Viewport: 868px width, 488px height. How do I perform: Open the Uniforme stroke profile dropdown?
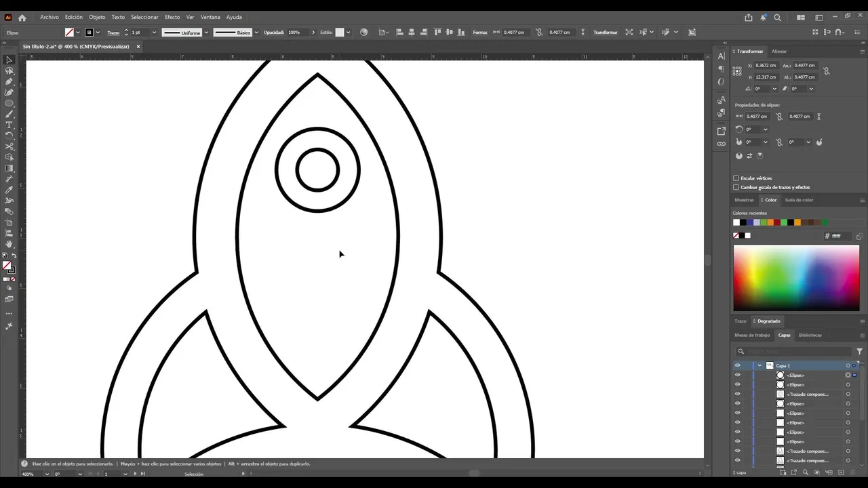pyautogui.click(x=206, y=33)
